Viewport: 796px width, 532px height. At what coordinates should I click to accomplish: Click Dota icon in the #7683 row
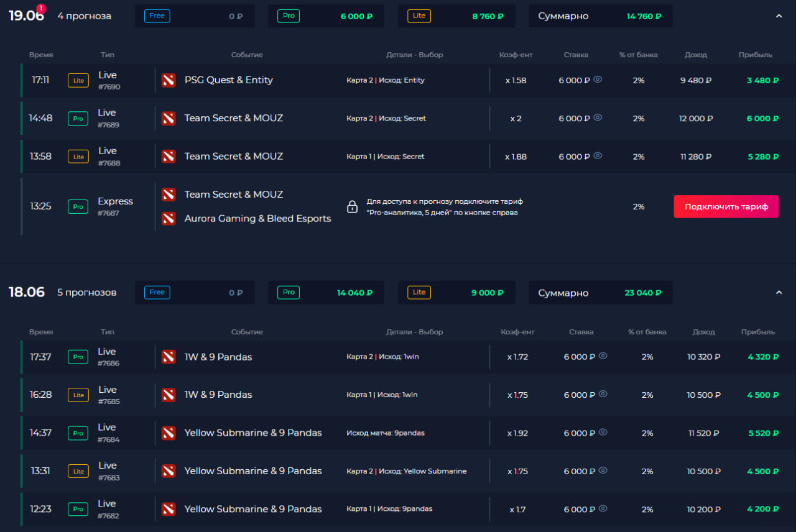(169, 471)
